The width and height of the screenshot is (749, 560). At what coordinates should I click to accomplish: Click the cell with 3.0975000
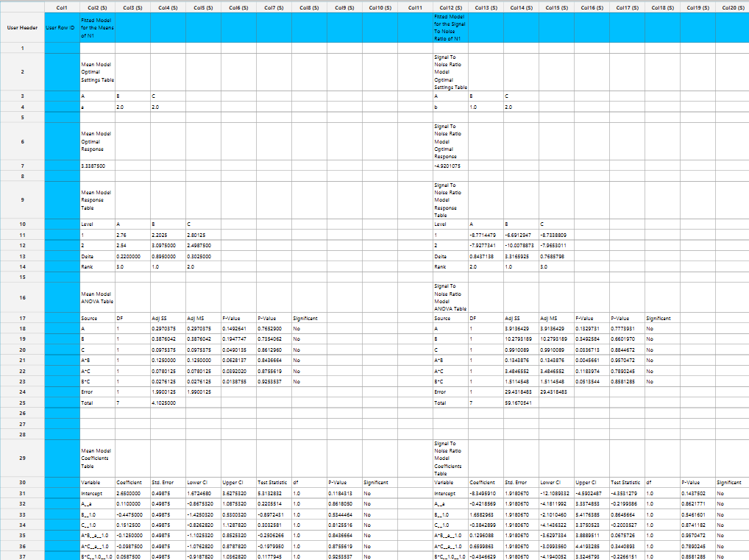168,246
